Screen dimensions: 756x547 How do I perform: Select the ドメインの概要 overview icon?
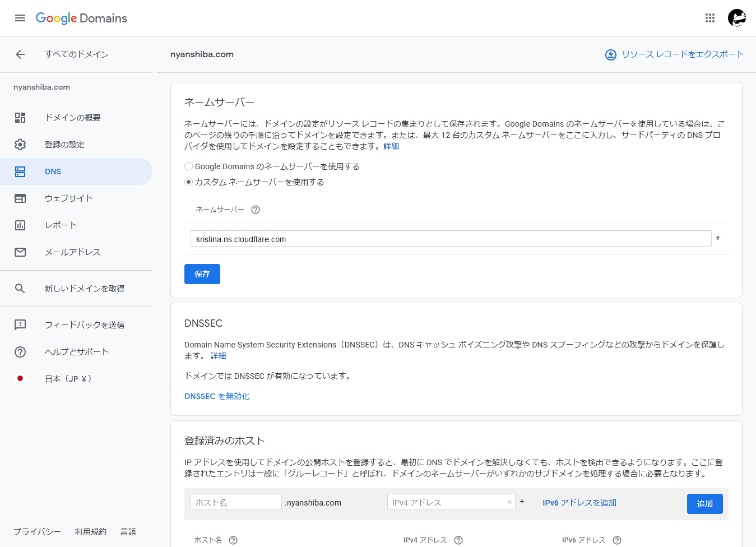click(20, 117)
